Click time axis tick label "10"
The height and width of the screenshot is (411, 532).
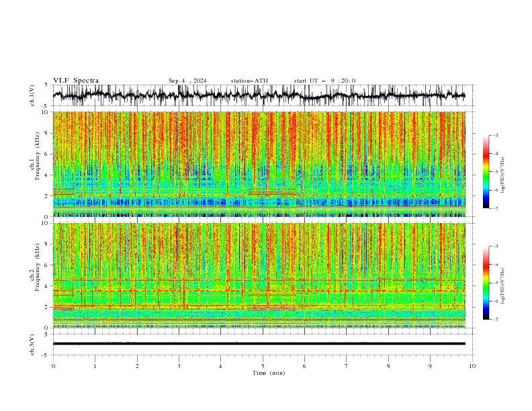click(472, 366)
